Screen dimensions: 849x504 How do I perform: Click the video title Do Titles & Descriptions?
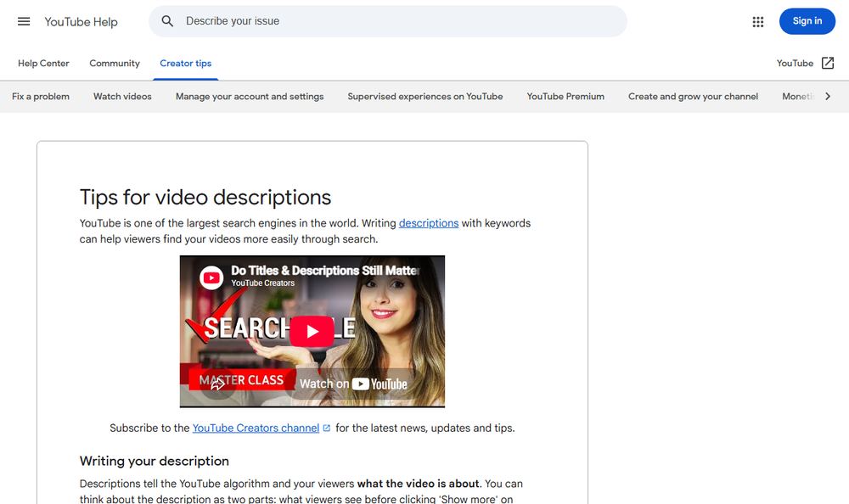pyautogui.click(x=325, y=270)
